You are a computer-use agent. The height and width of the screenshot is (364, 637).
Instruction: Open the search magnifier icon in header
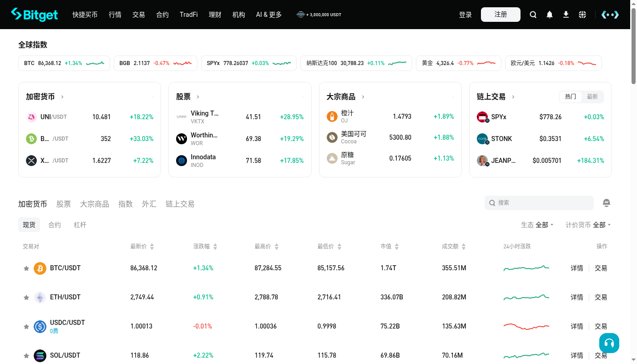533,15
